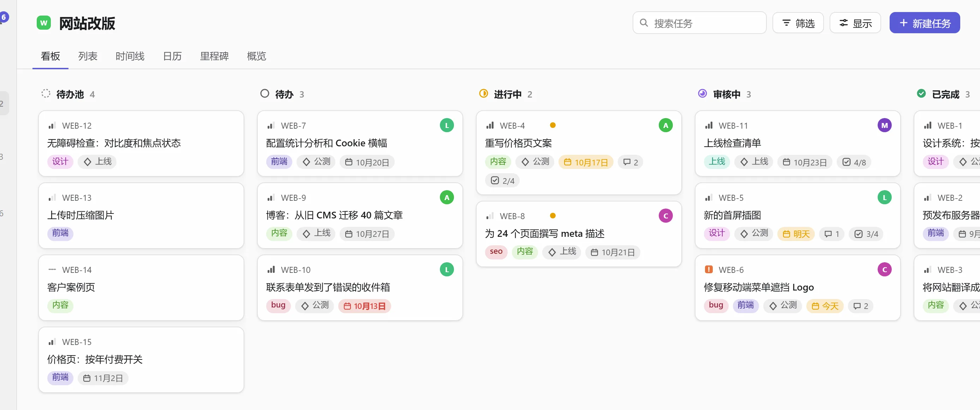Click the 11月2日 date on WEB-15

(103, 377)
